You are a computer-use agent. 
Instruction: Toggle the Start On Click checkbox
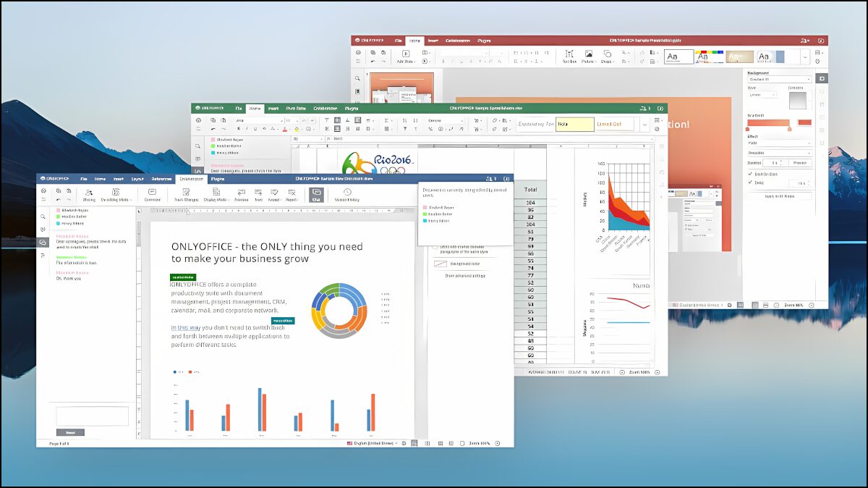(x=750, y=174)
